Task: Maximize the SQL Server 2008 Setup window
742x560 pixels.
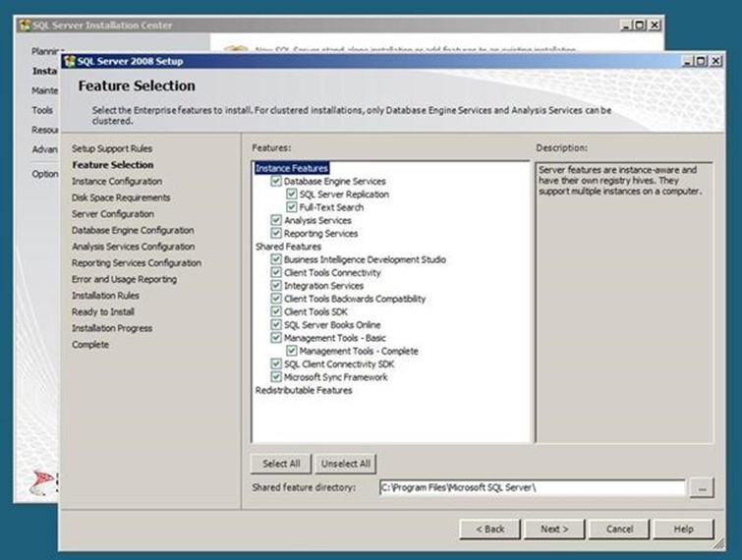Action: click(x=702, y=61)
